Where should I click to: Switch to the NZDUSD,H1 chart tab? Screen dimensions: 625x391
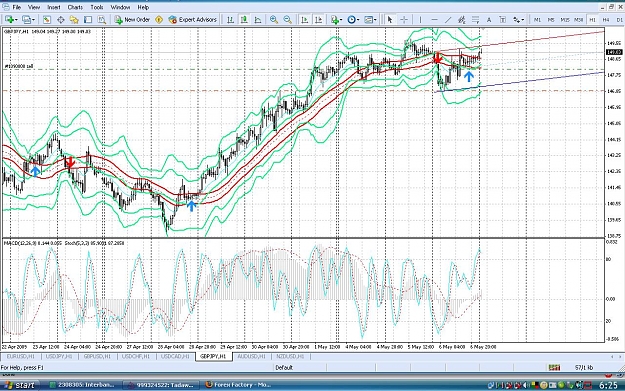[290, 356]
